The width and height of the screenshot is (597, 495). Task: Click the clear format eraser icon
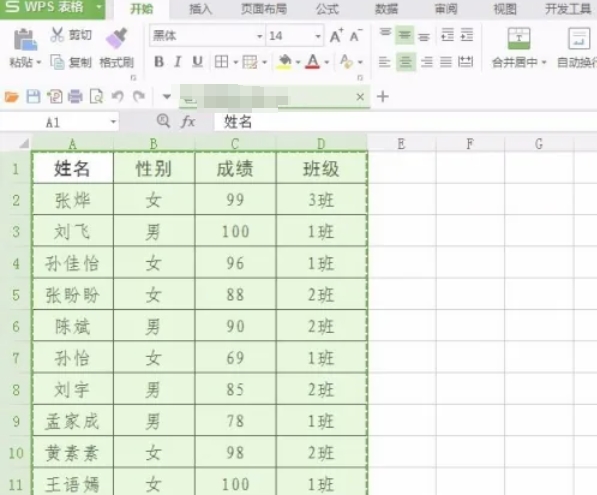[346, 62]
